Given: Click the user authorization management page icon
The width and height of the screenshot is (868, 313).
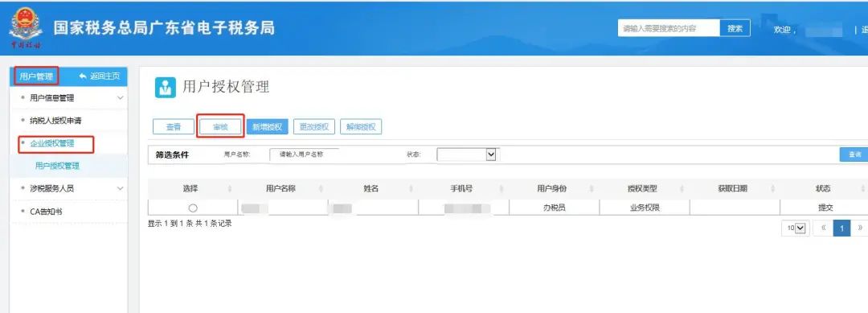Looking at the screenshot, I should click(166, 88).
